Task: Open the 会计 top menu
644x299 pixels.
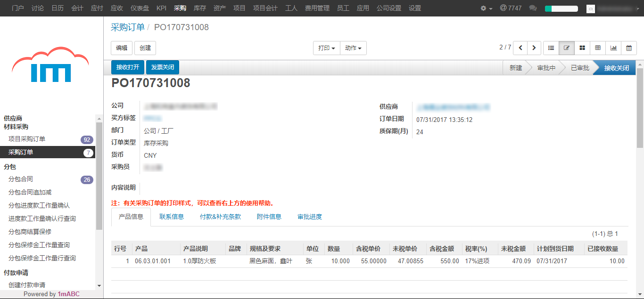Action: coord(77,8)
